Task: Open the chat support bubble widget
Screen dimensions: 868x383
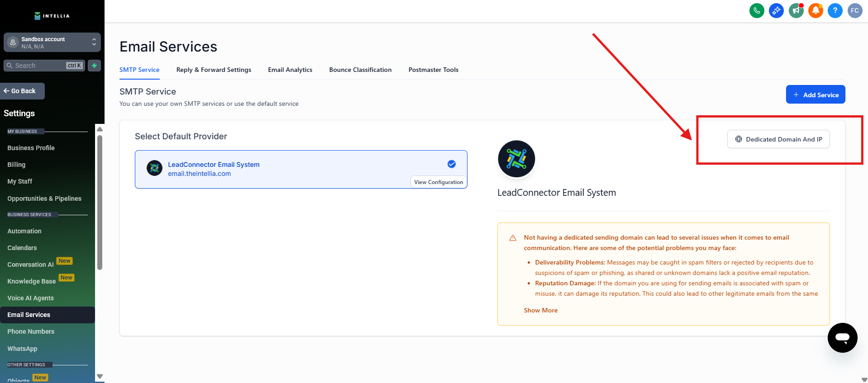Action: coord(842,337)
